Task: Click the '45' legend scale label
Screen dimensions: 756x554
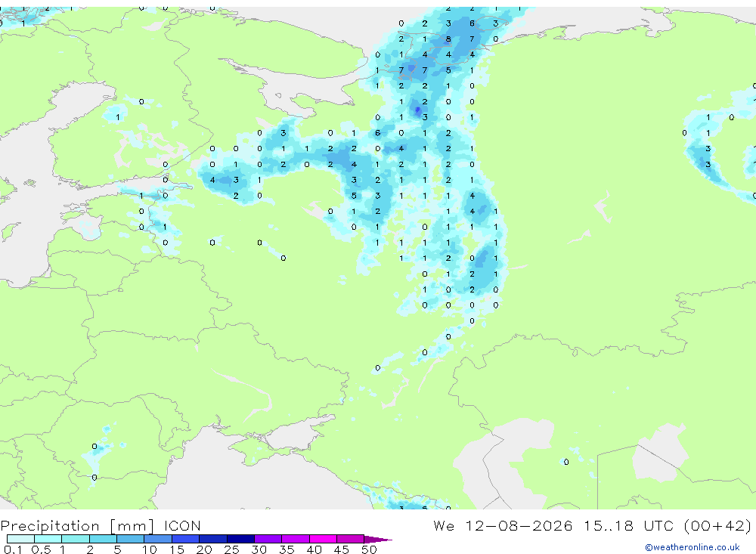Action: [x=342, y=549]
